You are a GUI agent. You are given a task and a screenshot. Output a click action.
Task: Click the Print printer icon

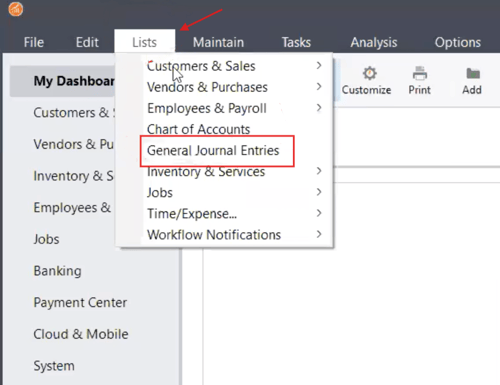point(420,73)
